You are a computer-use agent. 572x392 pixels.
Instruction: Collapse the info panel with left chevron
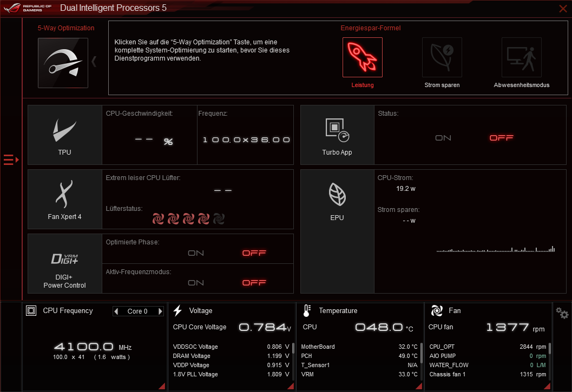click(x=94, y=62)
